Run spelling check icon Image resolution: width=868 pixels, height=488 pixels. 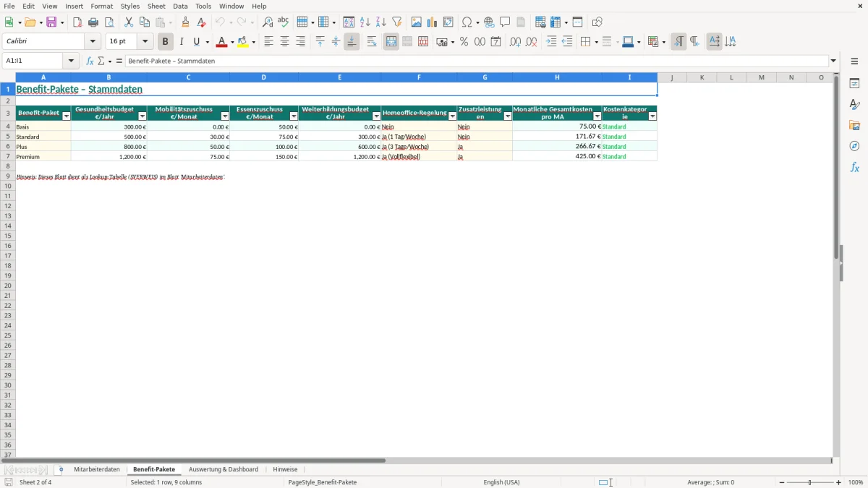coord(284,22)
